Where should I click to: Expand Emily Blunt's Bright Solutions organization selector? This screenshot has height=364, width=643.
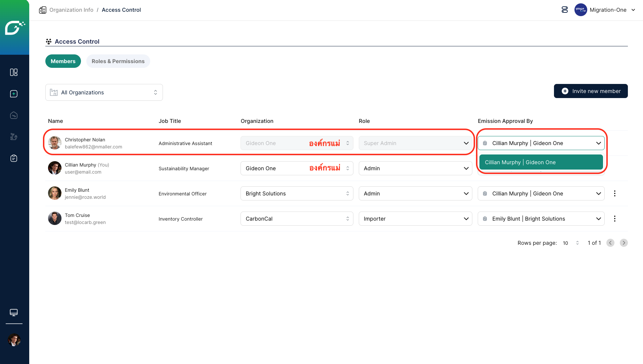point(297,193)
